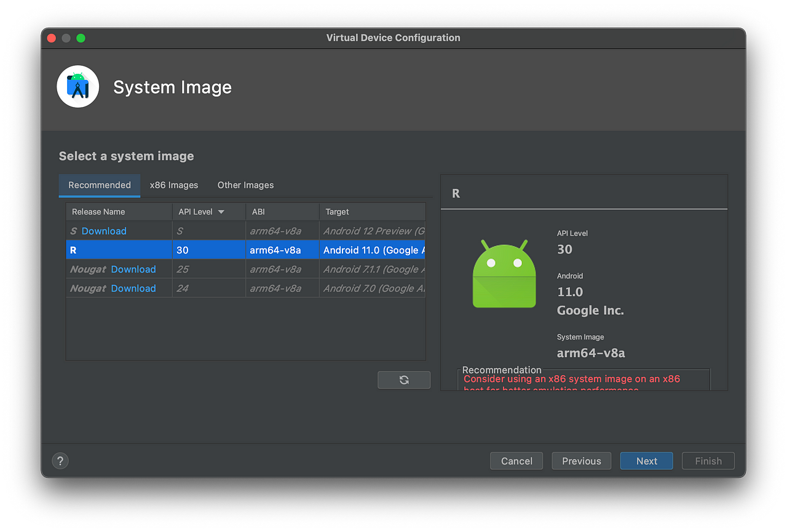Click API level 24 cell
This screenshot has width=787, height=532.
pyautogui.click(x=209, y=288)
